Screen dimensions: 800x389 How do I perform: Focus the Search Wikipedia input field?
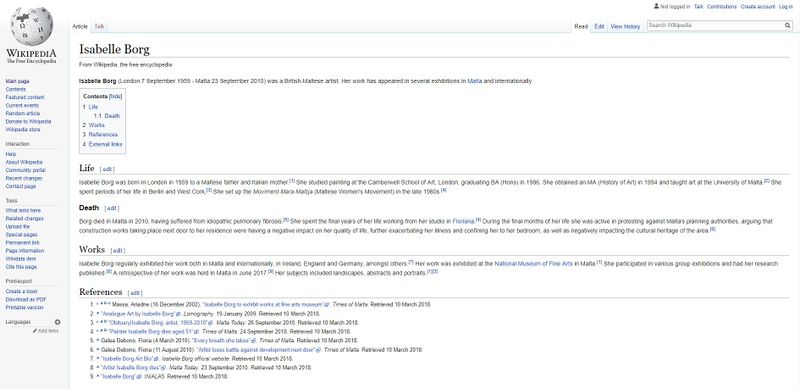(715, 26)
